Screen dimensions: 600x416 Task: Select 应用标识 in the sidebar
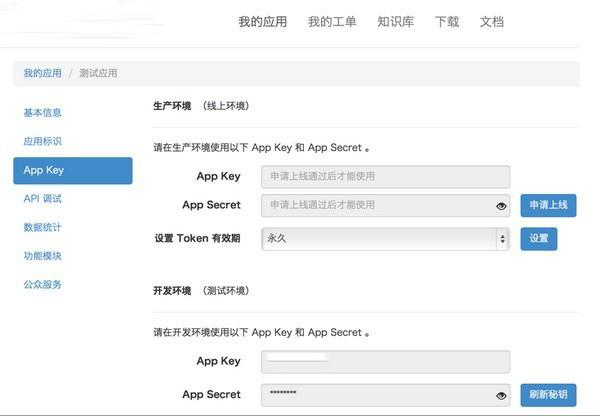pos(42,141)
